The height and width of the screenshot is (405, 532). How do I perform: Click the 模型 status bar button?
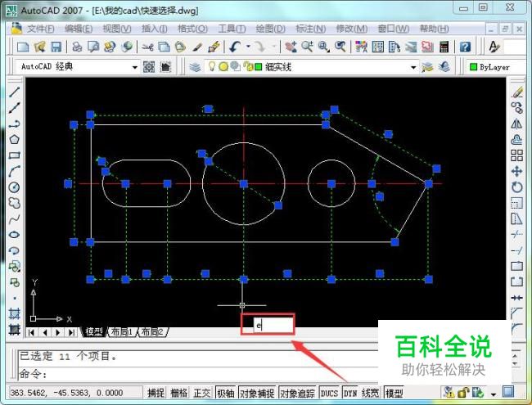tap(394, 393)
